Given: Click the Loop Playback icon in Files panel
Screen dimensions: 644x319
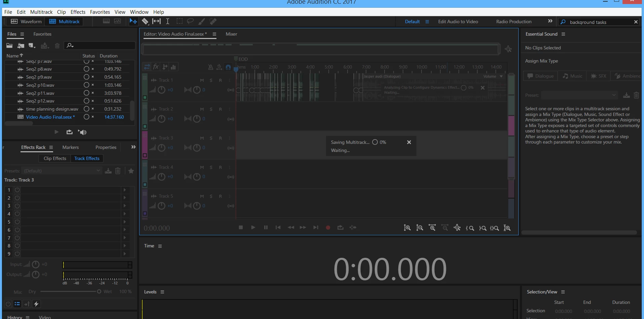Looking at the screenshot, I should pyautogui.click(x=70, y=132).
